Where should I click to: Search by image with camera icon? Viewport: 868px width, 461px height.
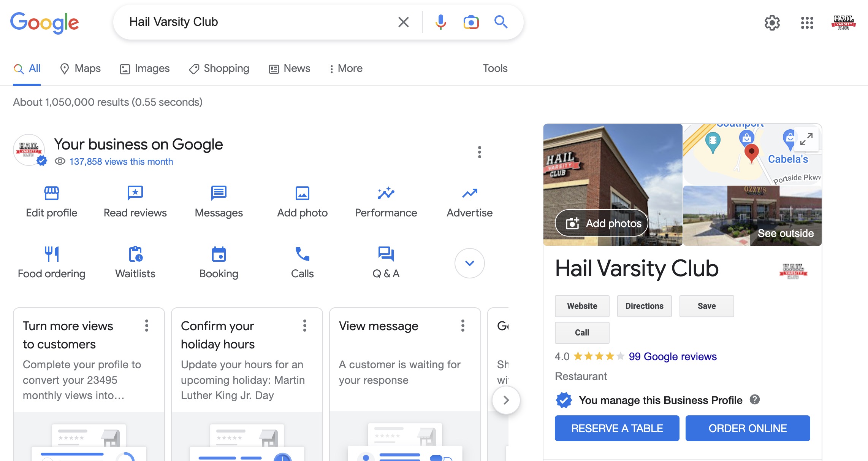click(471, 22)
